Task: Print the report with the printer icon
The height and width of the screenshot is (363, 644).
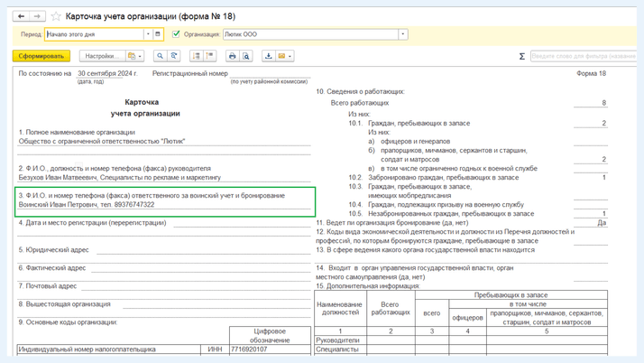Action: pyautogui.click(x=232, y=56)
